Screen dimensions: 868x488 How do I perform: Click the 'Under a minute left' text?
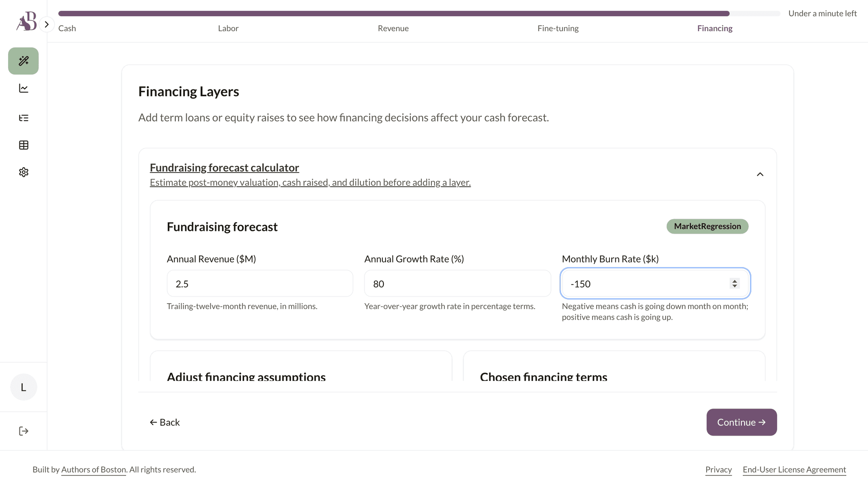822,14
